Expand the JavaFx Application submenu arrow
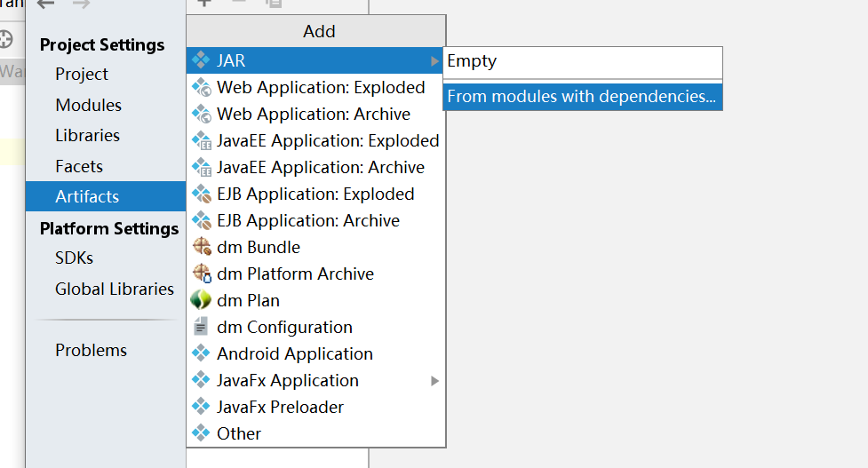 [x=434, y=381]
